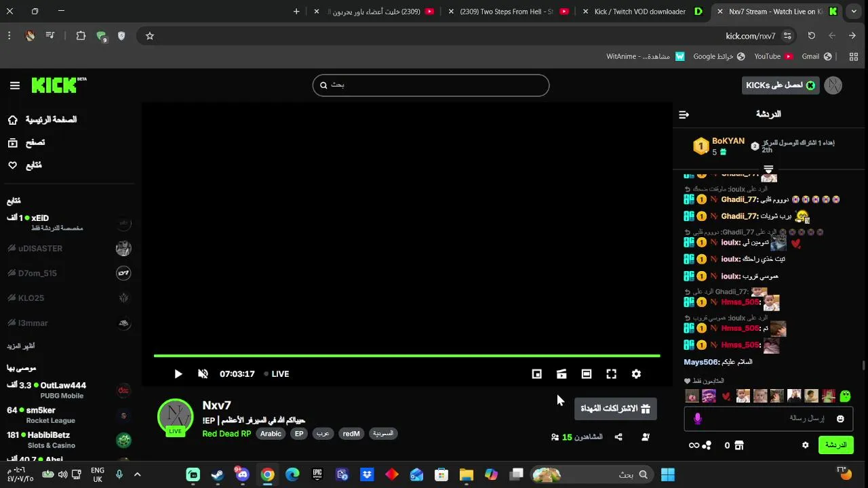
Task: Open xEiD channel in following list
Action: 68,223
